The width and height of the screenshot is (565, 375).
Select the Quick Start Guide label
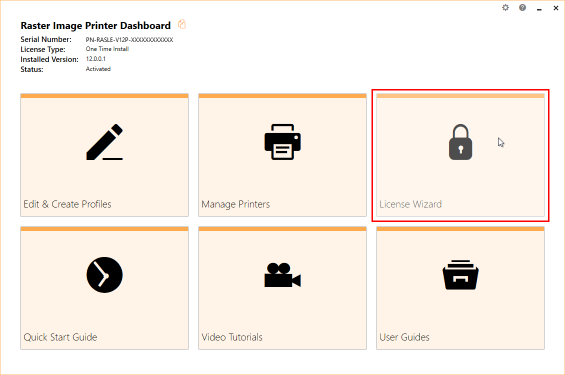pyautogui.click(x=60, y=337)
